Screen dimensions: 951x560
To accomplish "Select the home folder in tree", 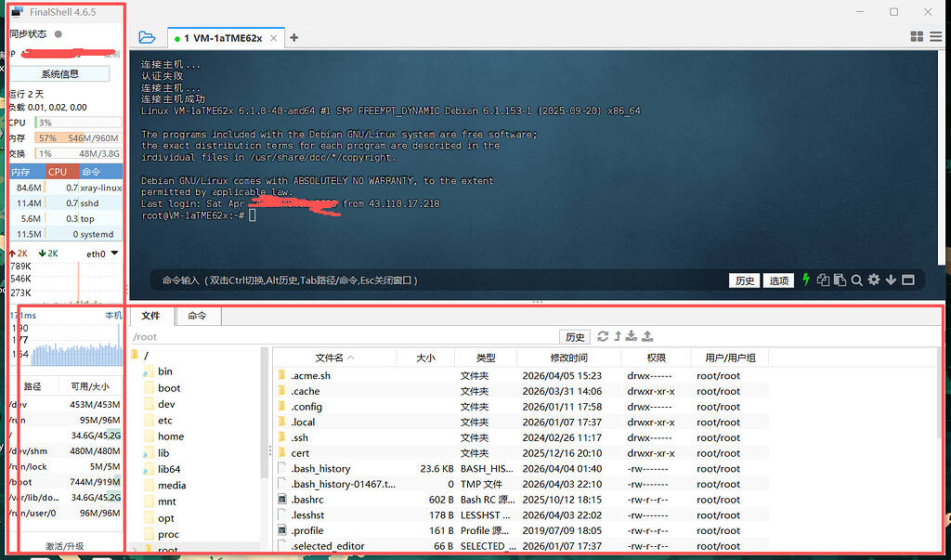I will [171, 436].
